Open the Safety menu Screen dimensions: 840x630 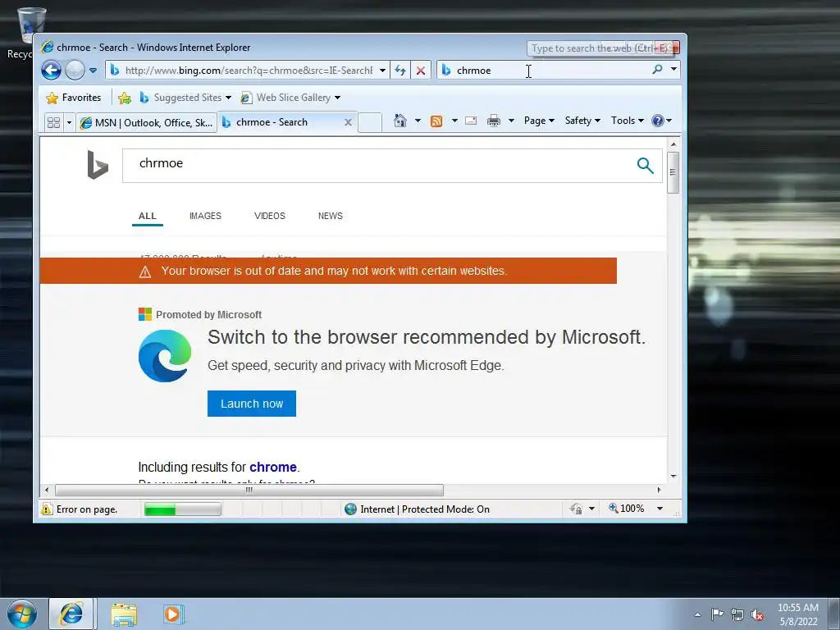[x=582, y=121]
